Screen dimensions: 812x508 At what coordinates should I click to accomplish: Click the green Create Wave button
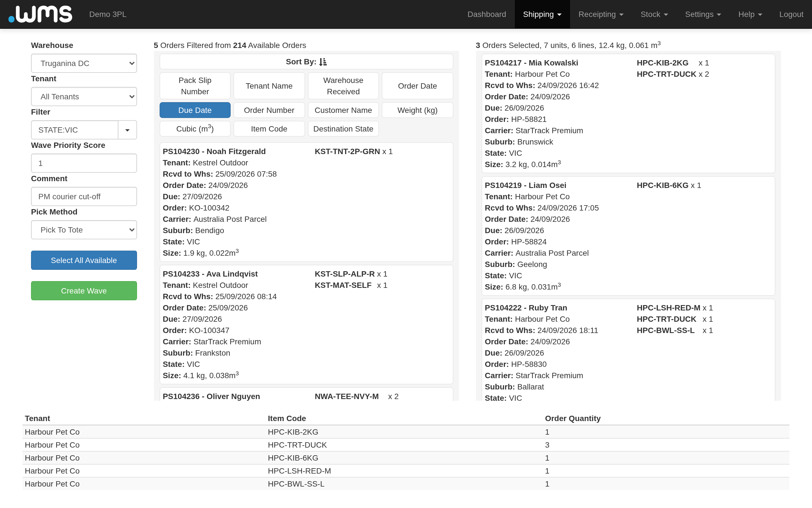tap(84, 291)
